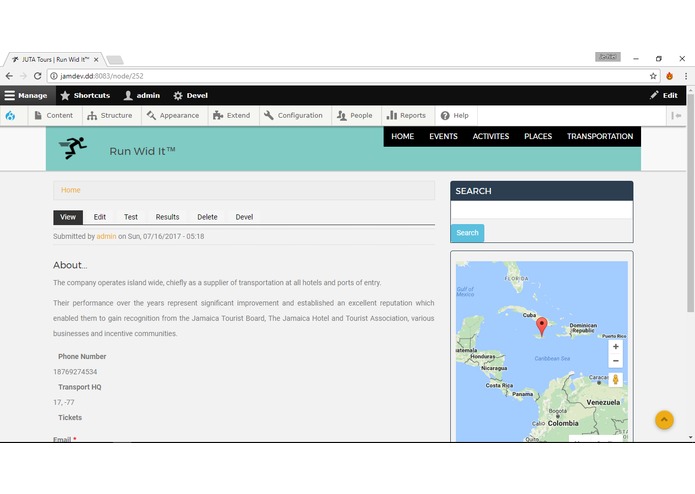
Task: Open the Devel toolbar menu
Action: 191,95
